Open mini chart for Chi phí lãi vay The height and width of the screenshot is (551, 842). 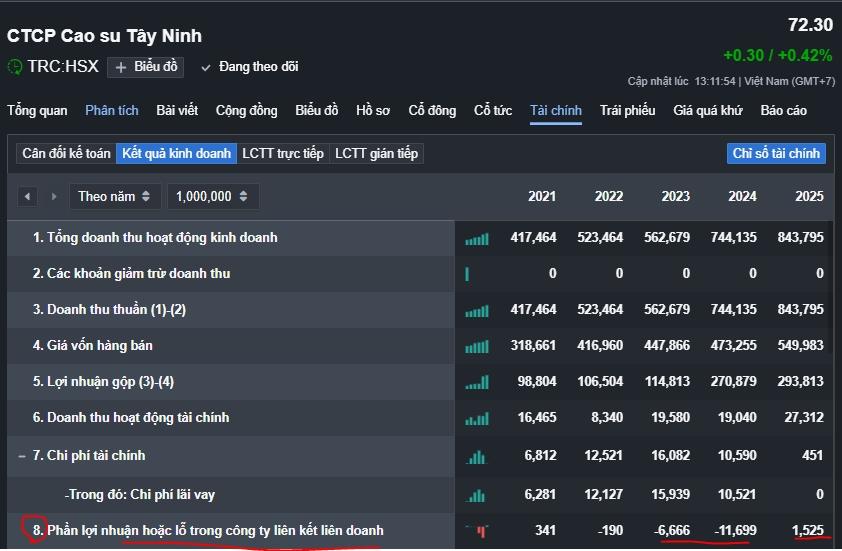[477, 494]
